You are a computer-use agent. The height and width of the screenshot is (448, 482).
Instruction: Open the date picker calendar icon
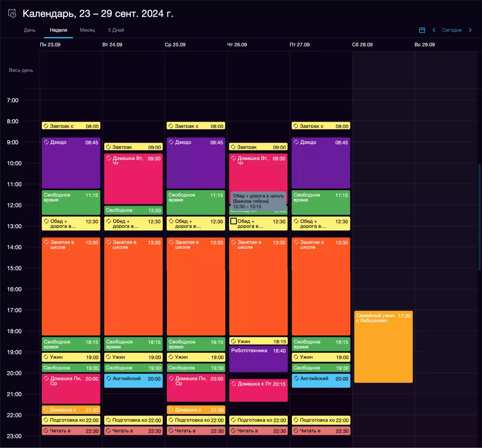[x=422, y=30]
